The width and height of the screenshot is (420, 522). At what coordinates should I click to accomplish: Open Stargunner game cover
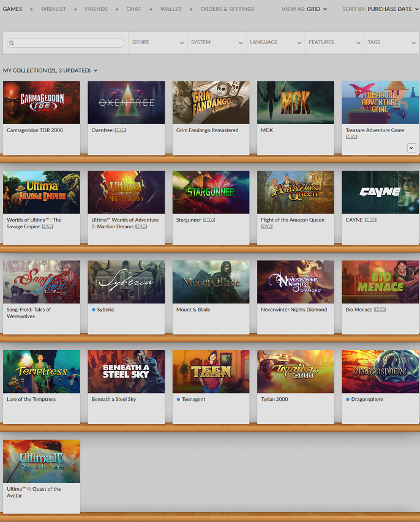211,192
